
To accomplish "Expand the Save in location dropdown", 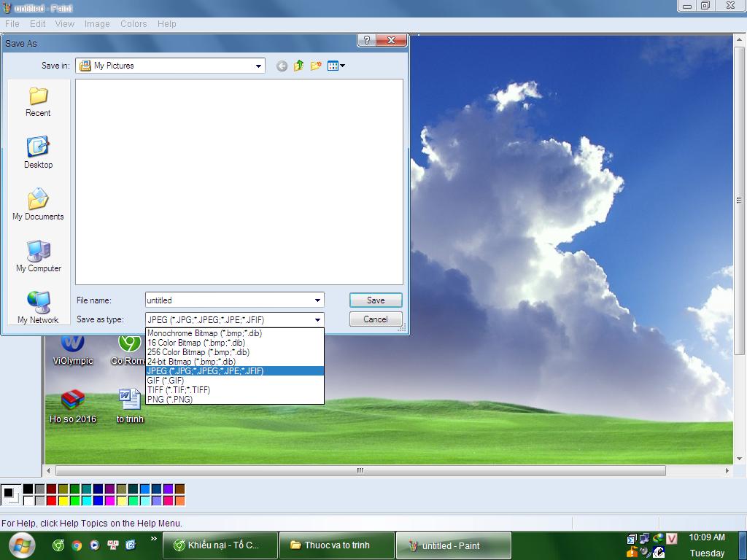I will click(258, 66).
